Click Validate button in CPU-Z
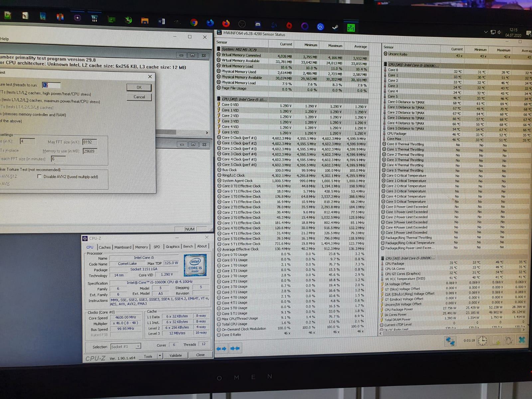The width and height of the screenshot is (532, 399). pos(176,355)
